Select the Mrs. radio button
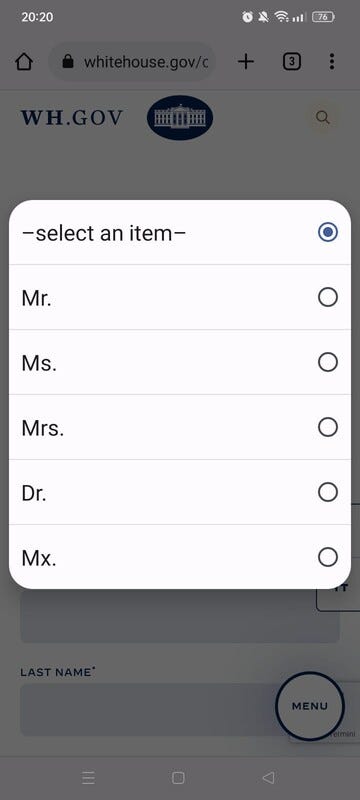This screenshot has height=800, width=360. click(328, 427)
